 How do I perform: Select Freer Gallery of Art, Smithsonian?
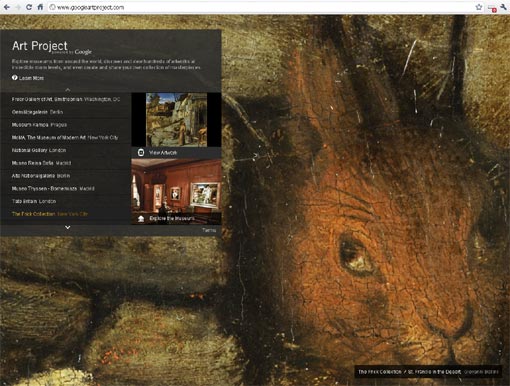(66, 99)
